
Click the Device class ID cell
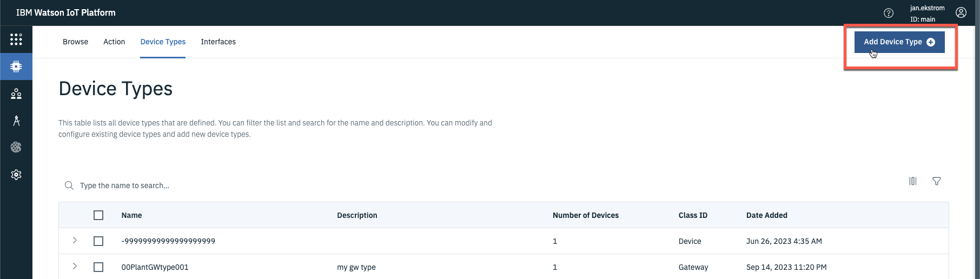pyautogui.click(x=690, y=241)
